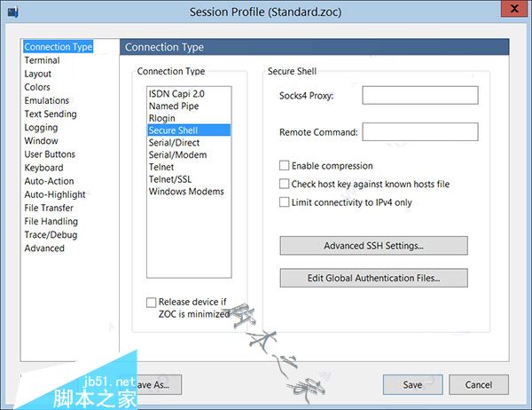Select Windows Modems in the list
The image size is (532, 410).
click(x=186, y=191)
